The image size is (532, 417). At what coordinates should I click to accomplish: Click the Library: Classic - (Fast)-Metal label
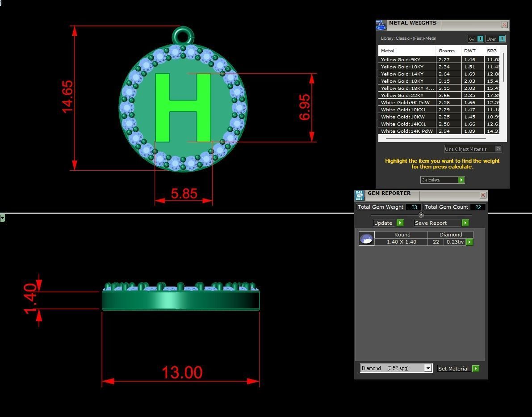pyautogui.click(x=408, y=38)
